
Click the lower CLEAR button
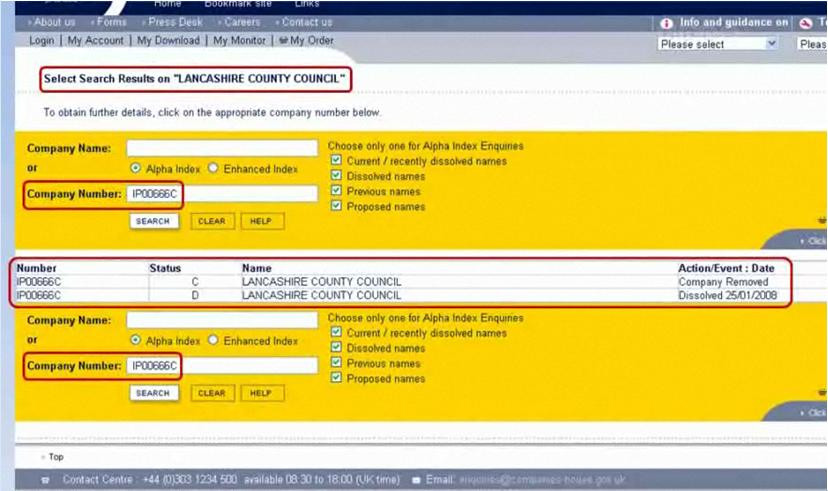click(212, 393)
